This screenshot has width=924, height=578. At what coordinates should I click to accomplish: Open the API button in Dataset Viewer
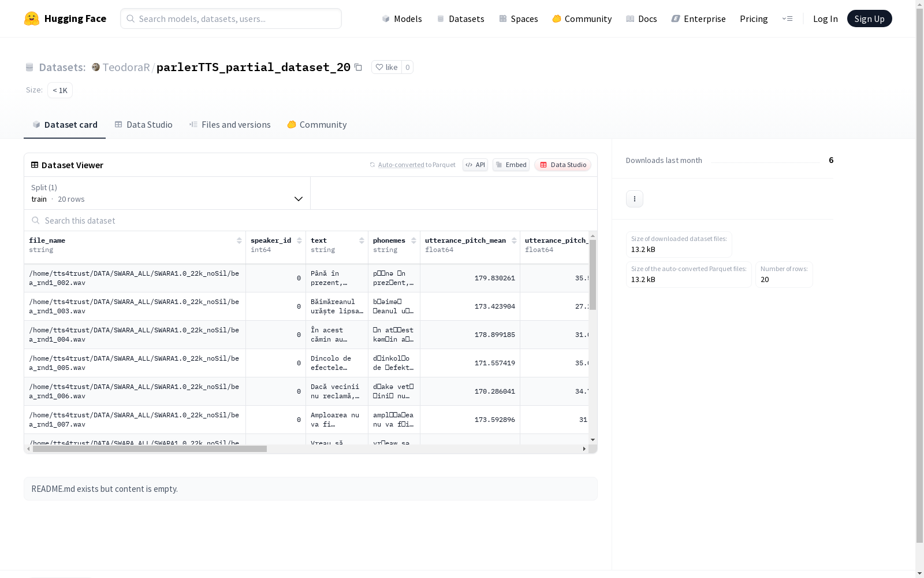click(475, 165)
